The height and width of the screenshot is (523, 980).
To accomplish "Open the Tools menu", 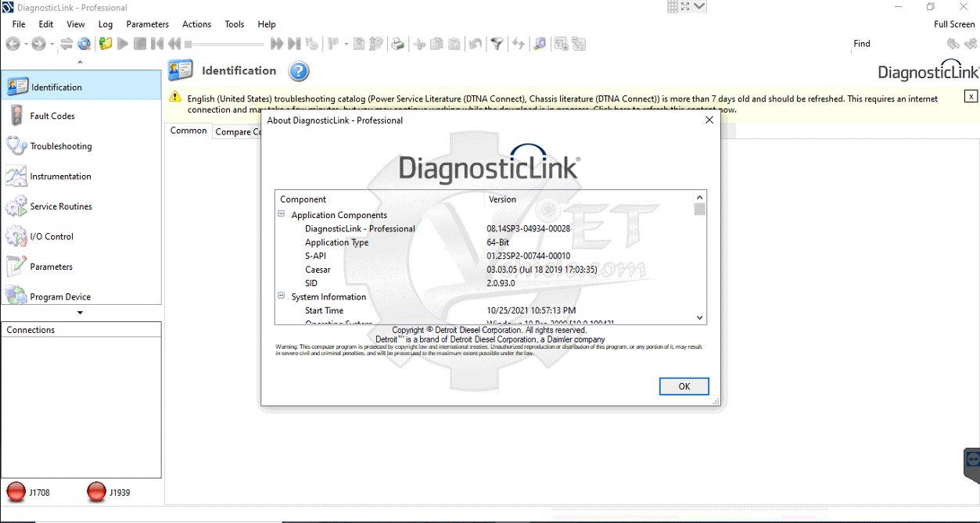I will pos(235,24).
